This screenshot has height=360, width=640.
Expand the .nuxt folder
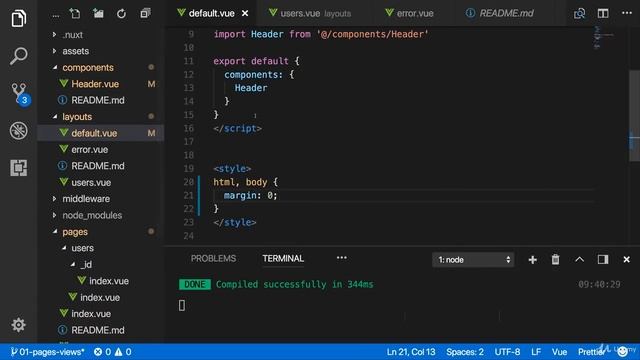[x=73, y=35]
